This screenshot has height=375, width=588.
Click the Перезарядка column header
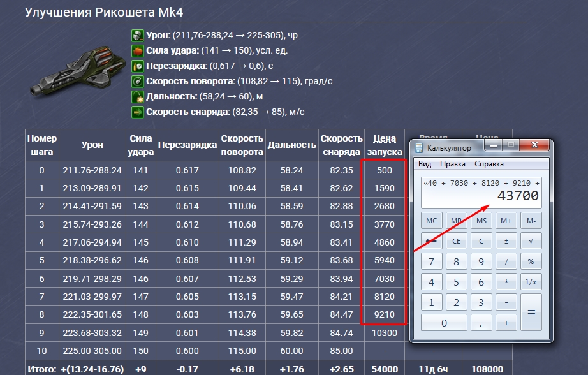pyautogui.click(x=187, y=145)
